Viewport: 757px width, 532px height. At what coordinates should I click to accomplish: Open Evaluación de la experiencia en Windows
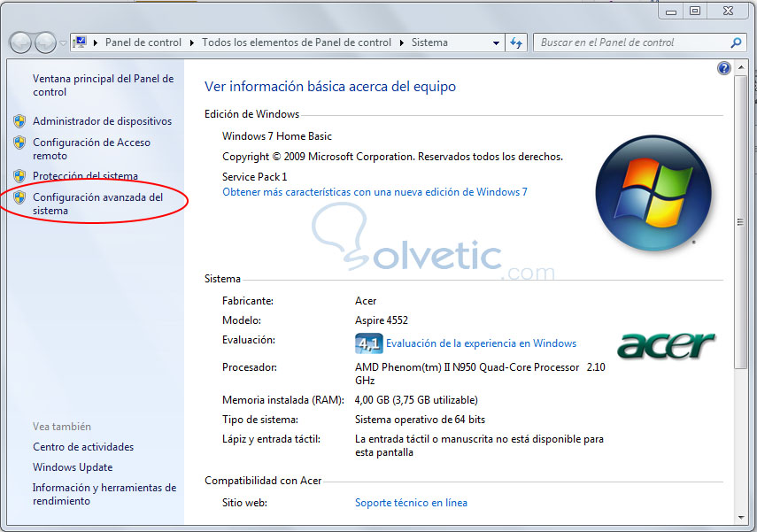(x=481, y=343)
